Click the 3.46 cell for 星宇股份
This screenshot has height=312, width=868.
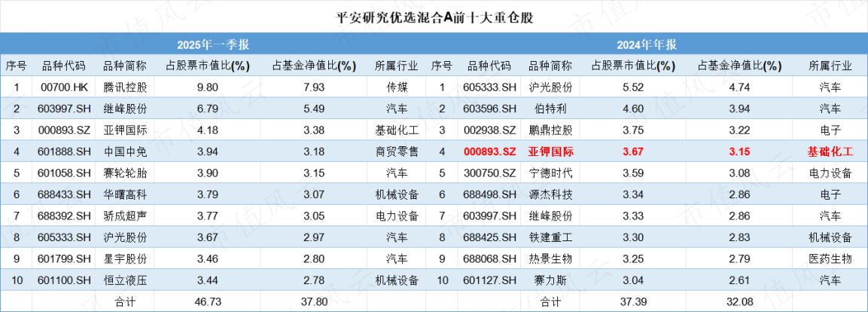tap(208, 258)
